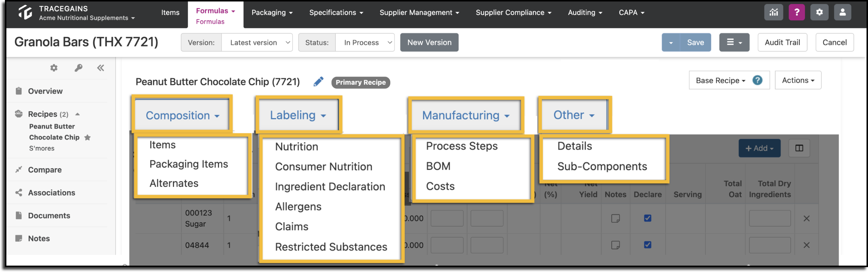Click the blue help icon beside Base Recipe

tap(757, 81)
